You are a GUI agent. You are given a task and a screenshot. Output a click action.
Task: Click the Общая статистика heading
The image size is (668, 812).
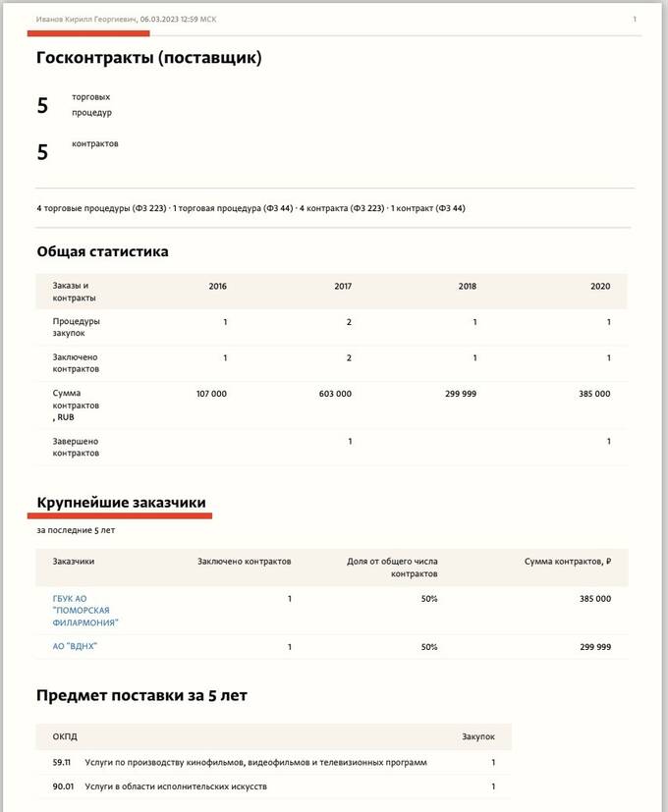[x=102, y=251]
